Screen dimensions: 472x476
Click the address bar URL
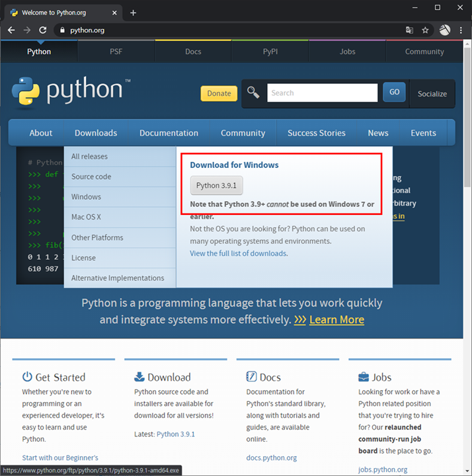(87, 30)
